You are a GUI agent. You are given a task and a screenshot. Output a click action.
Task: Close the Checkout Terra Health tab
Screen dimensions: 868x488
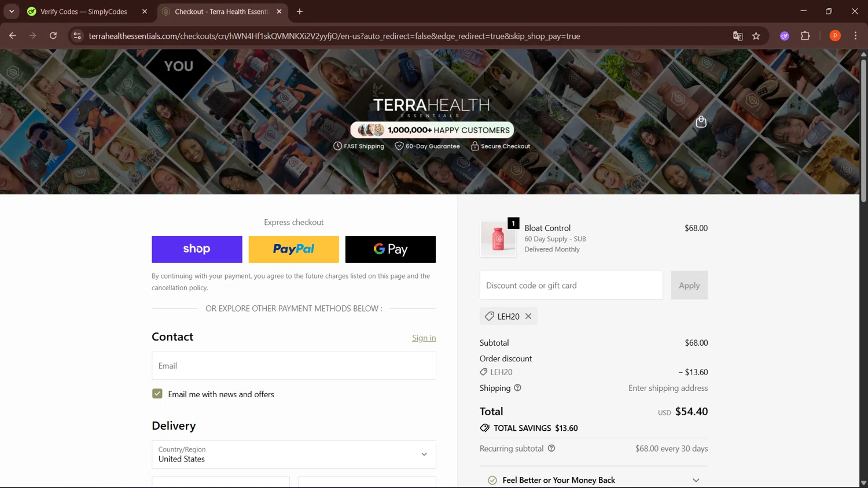(x=279, y=12)
